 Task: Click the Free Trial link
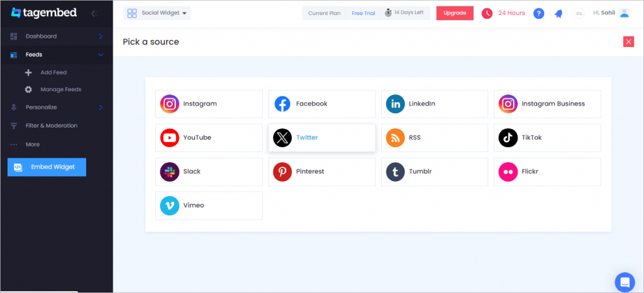pos(363,13)
